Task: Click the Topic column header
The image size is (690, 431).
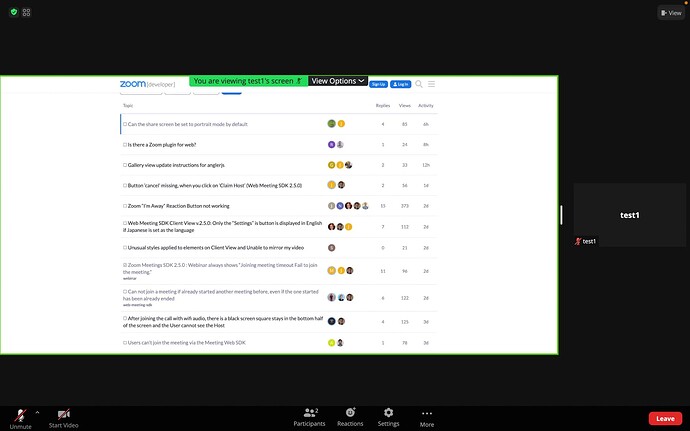Action: 128,106
